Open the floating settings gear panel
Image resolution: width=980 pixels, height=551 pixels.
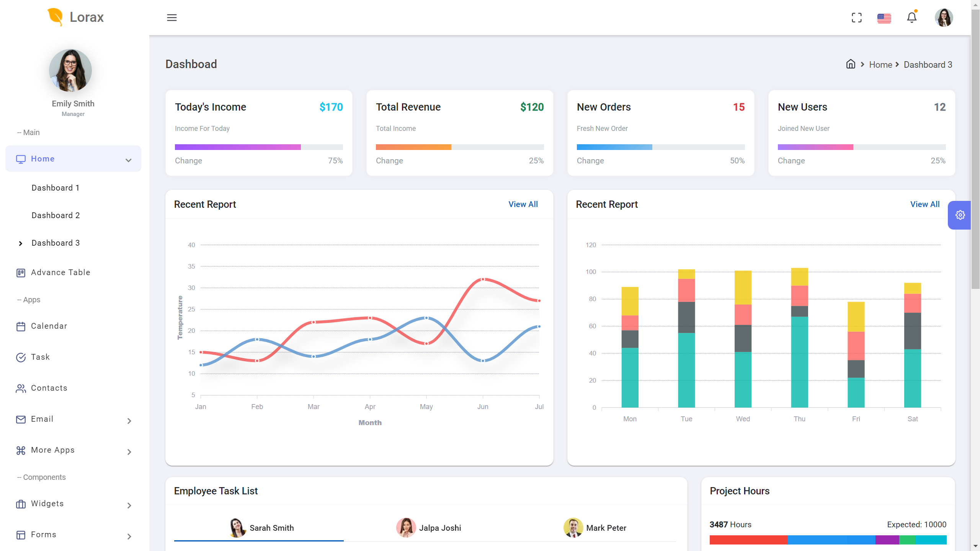pyautogui.click(x=960, y=215)
